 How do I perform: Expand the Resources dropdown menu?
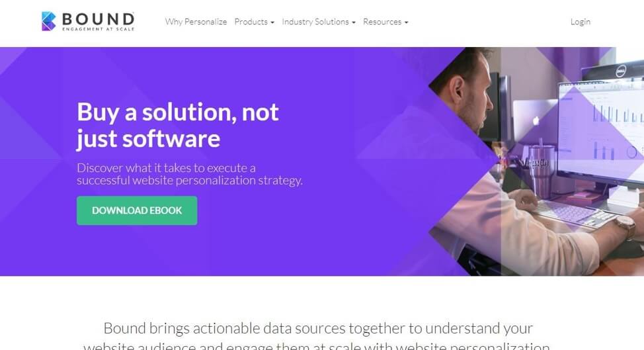(385, 22)
